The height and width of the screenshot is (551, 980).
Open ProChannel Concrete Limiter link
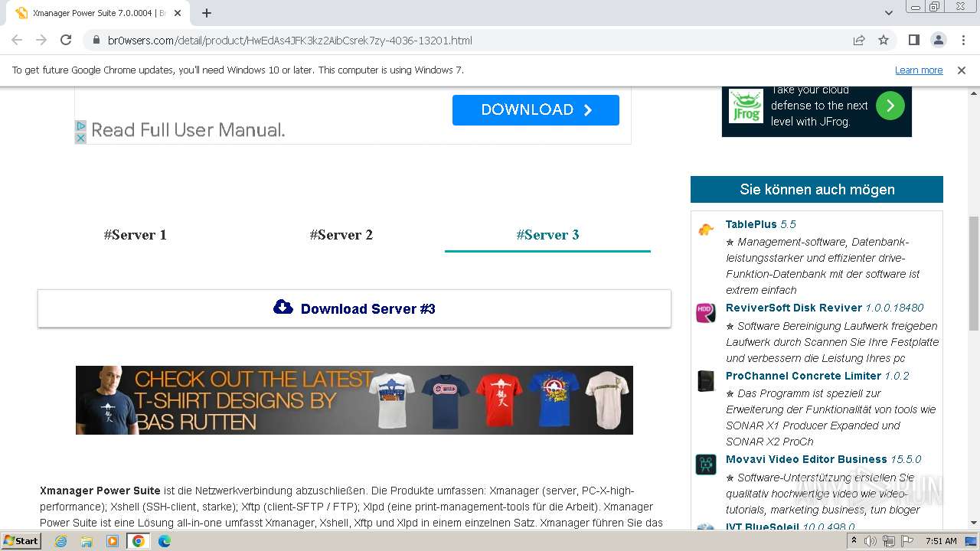click(x=818, y=376)
